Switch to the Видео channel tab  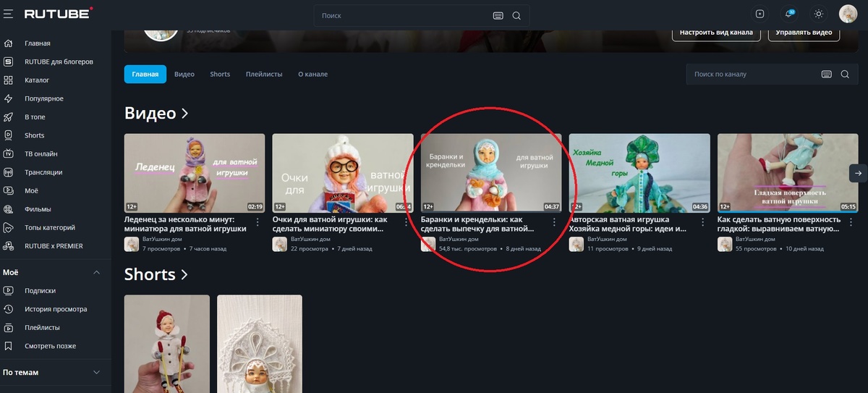184,74
